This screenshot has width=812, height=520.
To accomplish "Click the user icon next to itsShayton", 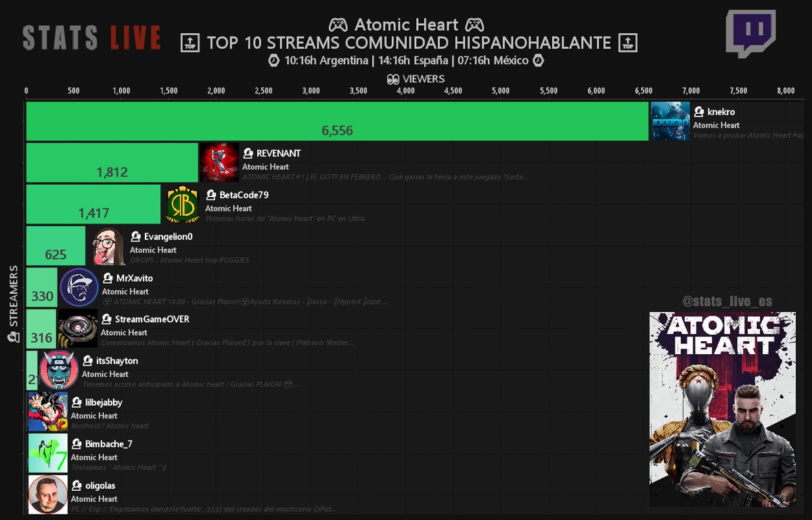I will click(x=88, y=361).
